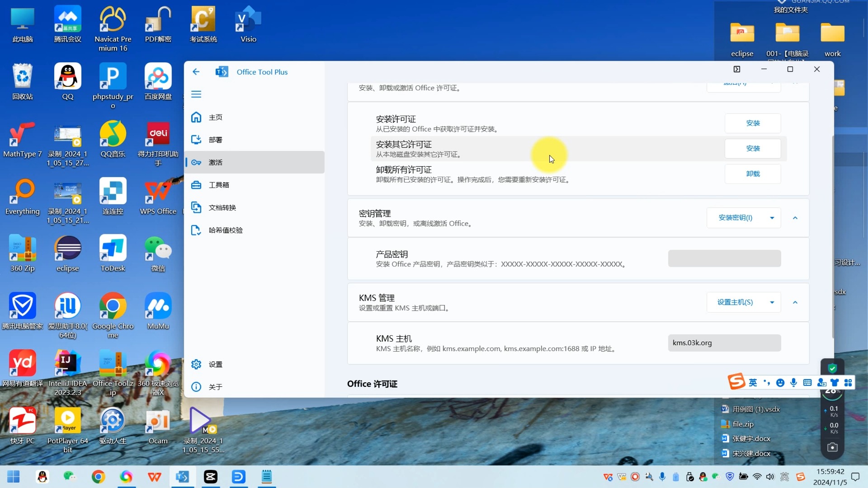Open Visio desktop shortcut
The image size is (868, 488).
click(x=249, y=25)
